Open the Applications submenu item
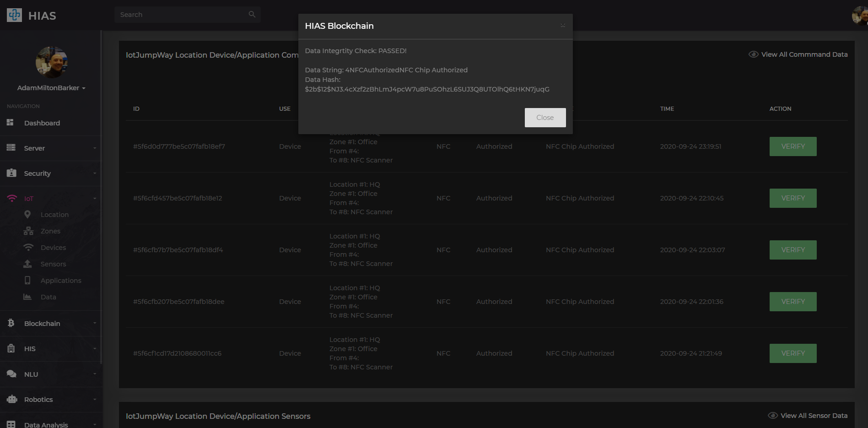Image resolution: width=868 pixels, height=428 pixels. click(x=61, y=281)
